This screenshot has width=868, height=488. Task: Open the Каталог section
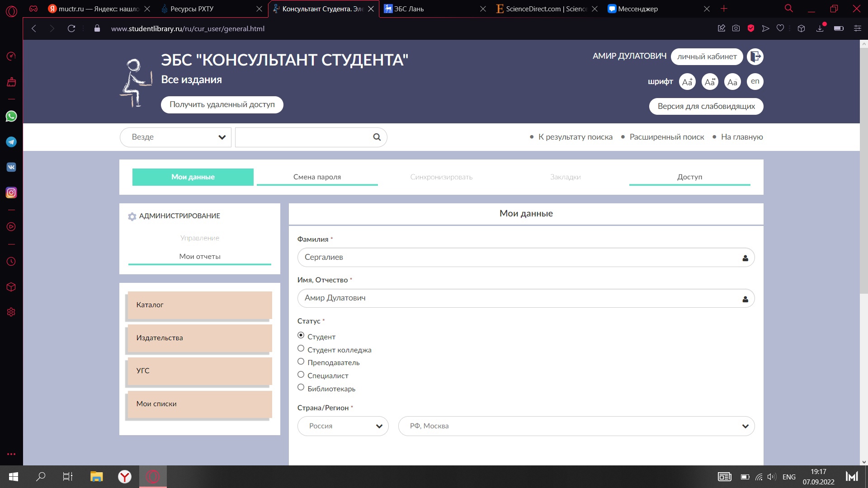[x=200, y=305]
